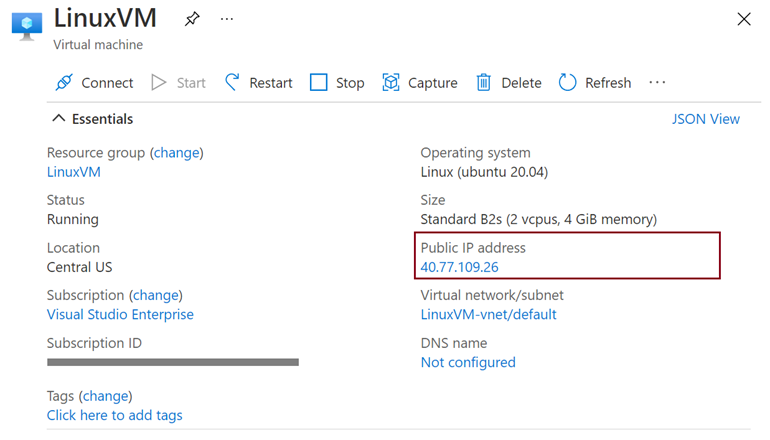The image size is (770, 440).
Task: Click the Virtual machine subtitle text
Action: [x=98, y=45]
